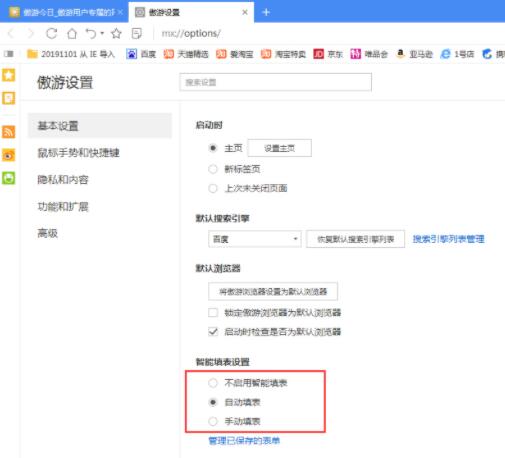Screen dimensions: 505x458
Task: Open 鼠标手势和快捷键 settings
Action: (x=79, y=153)
